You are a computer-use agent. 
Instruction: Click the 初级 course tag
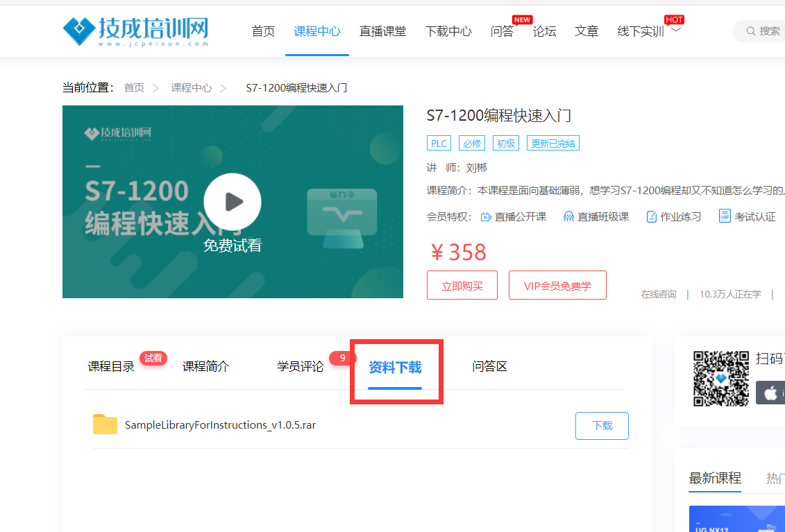coord(506,143)
